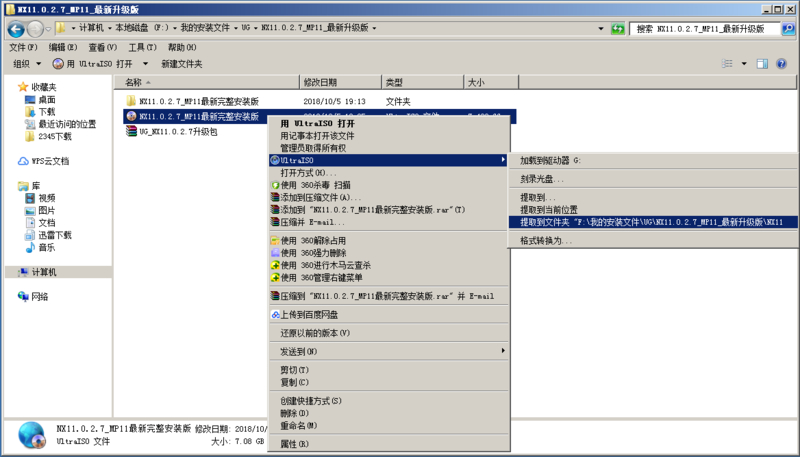This screenshot has width=800, height=457.
Task: Choose 加载到驱动器 G: option
Action: [653, 160]
